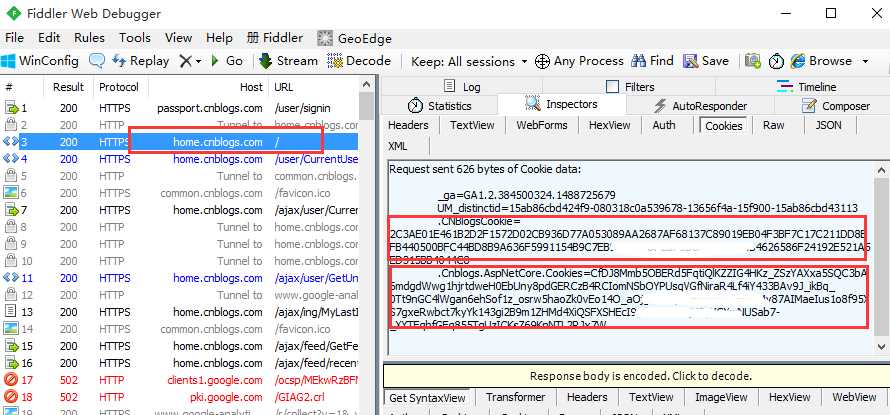Screen dimensions: 890x415
Task: Switch to the Statistics tab
Action: pos(440,106)
